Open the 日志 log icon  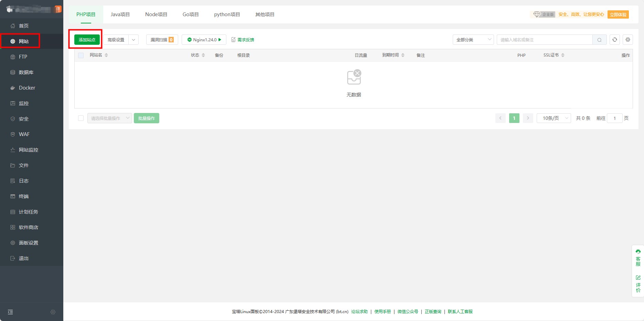click(x=13, y=181)
